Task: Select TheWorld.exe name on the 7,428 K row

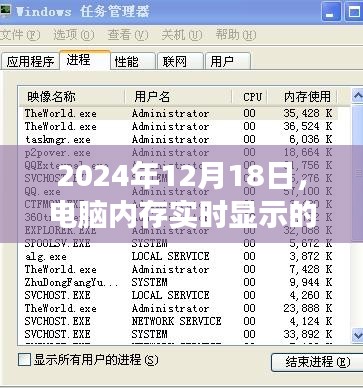Action: [61, 269]
